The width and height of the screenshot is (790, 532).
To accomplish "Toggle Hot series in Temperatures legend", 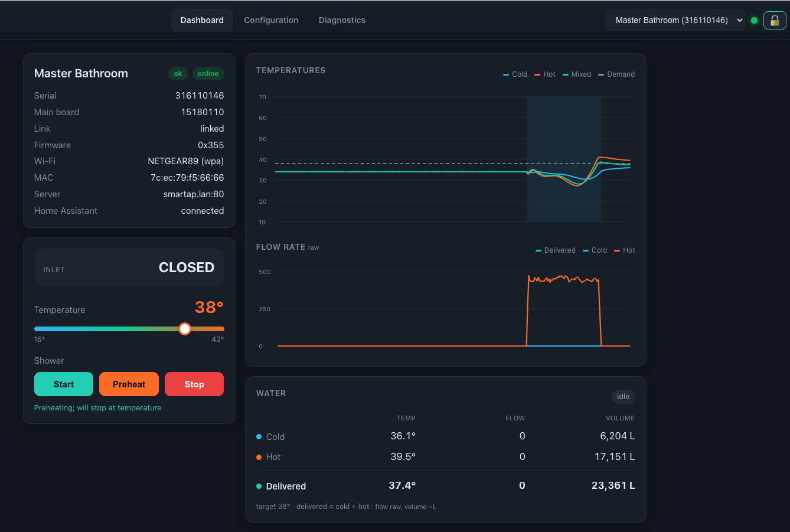I will click(x=545, y=74).
